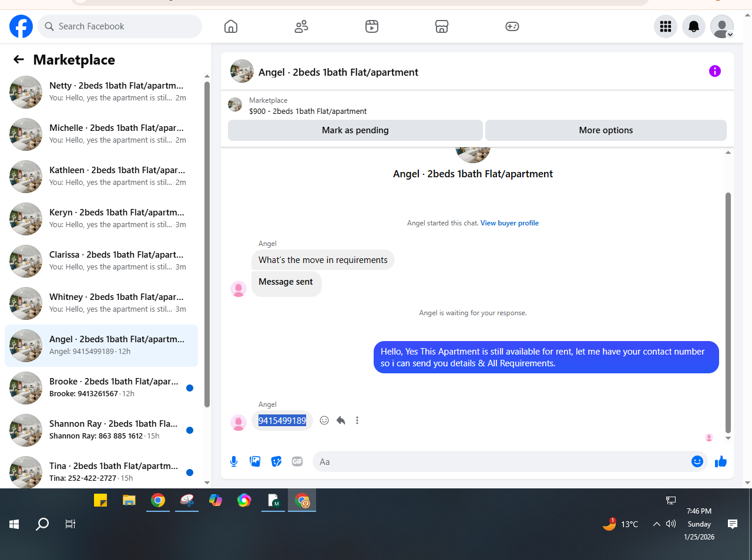Image resolution: width=752 pixels, height=560 pixels.
Task: Open the Notifications bell
Action: pyautogui.click(x=694, y=26)
